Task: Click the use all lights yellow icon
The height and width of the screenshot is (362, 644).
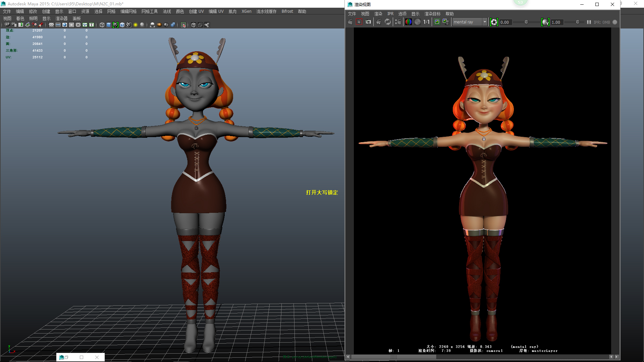Action: [x=136, y=25]
